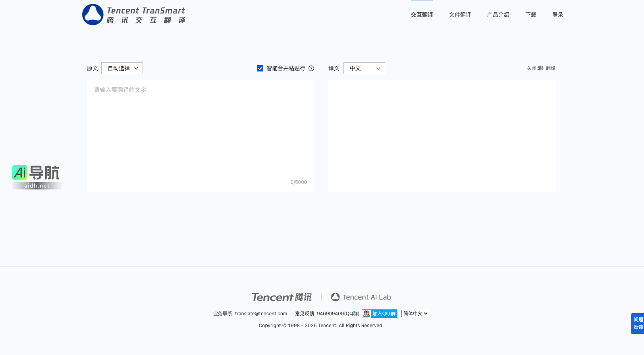Open the 下载 page
This screenshot has width=644, height=355.
[x=530, y=15]
